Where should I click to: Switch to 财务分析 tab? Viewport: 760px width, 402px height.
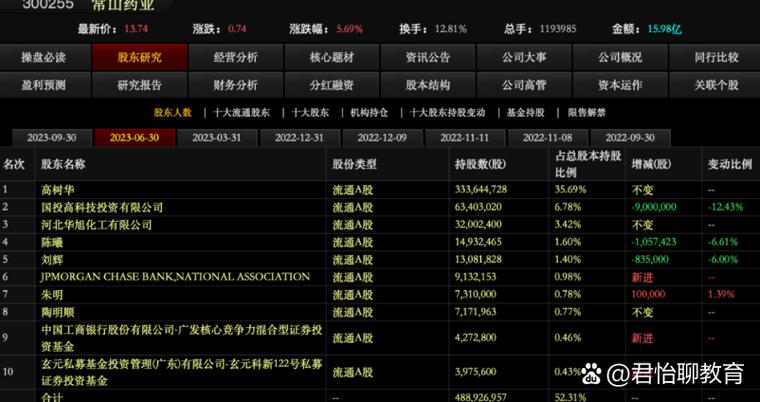click(236, 85)
